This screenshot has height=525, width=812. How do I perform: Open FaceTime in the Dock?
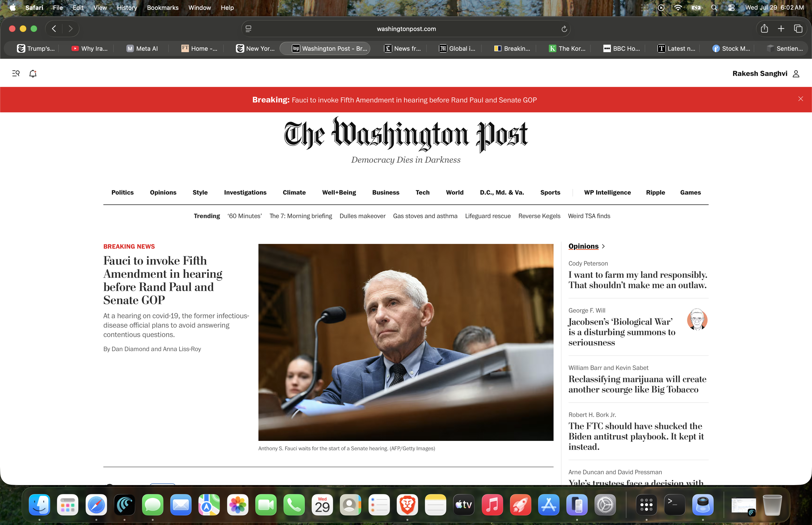pyautogui.click(x=266, y=505)
